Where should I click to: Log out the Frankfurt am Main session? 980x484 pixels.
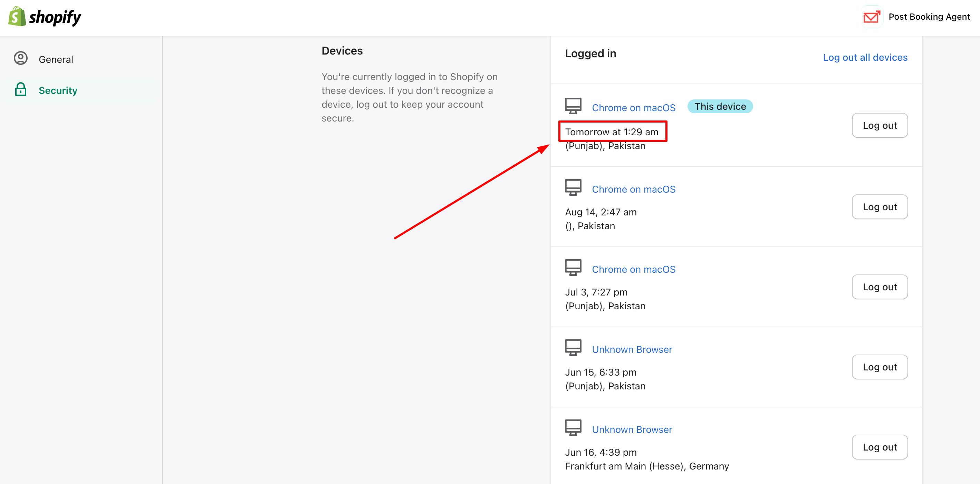tap(880, 447)
